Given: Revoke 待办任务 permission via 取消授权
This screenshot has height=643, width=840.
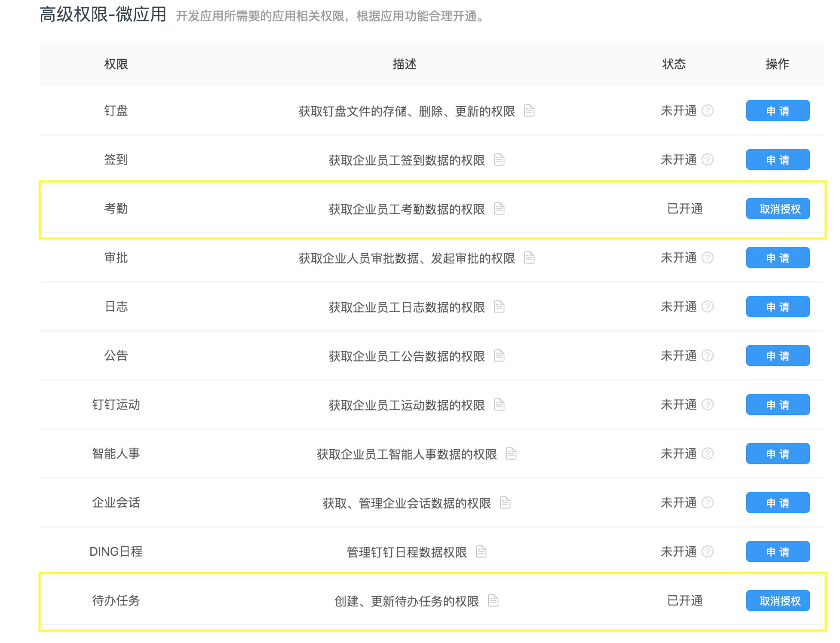Looking at the screenshot, I should click(778, 601).
